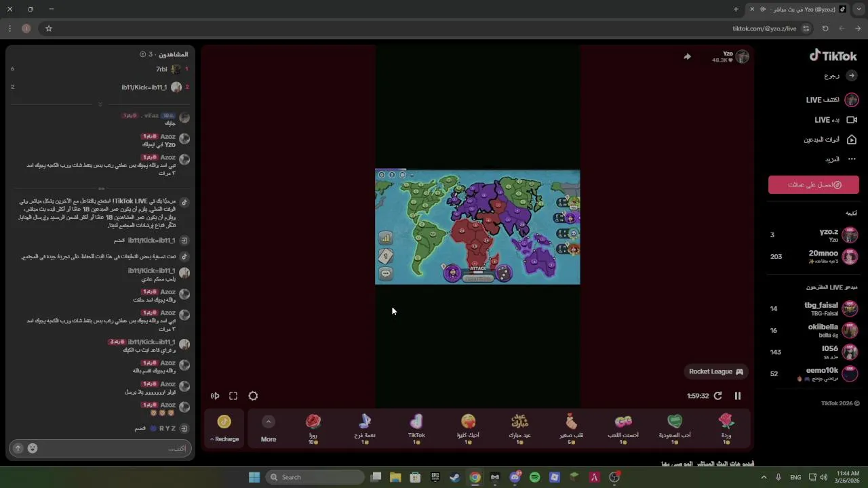Screen dimensions: 868x488
Task: Open File Explorer from taskbar
Action: [x=395, y=477]
